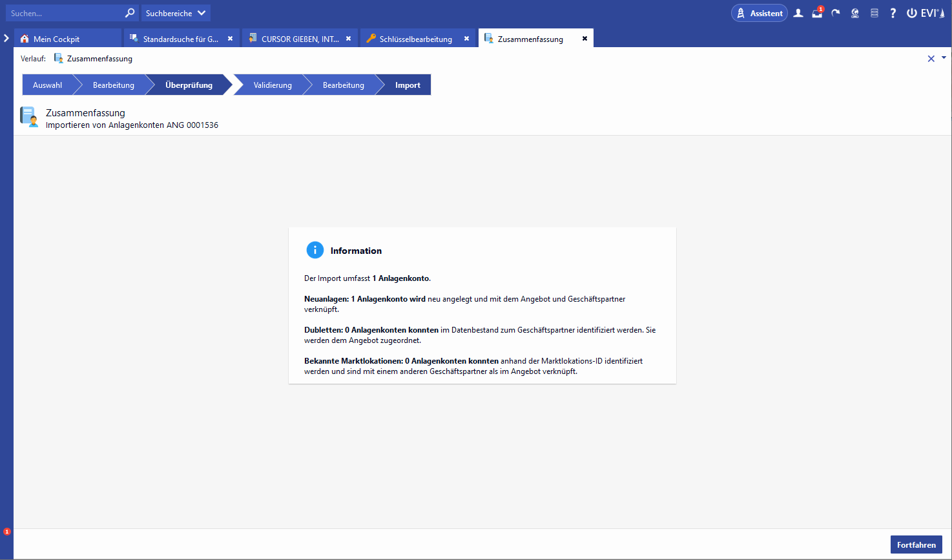Switch to the Schlüsselbearbeitung tab
The width and height of the screenshot is (952, 560).
[x=415, y=39]
